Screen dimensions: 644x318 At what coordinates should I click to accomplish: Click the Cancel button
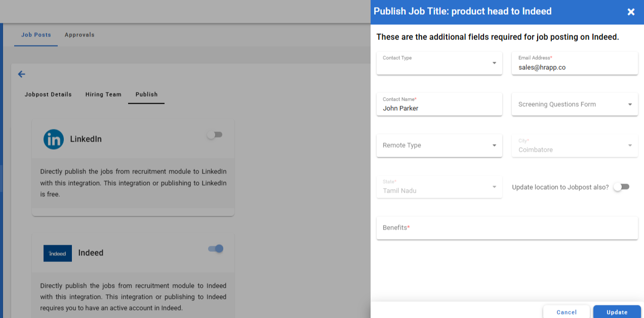coord(567,312)
